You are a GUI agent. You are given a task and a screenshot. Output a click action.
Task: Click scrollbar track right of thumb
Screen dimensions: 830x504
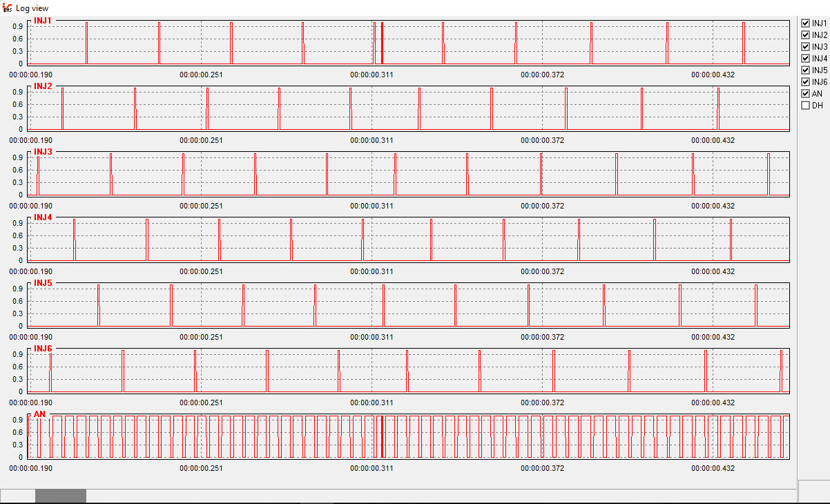coord(441,496)
